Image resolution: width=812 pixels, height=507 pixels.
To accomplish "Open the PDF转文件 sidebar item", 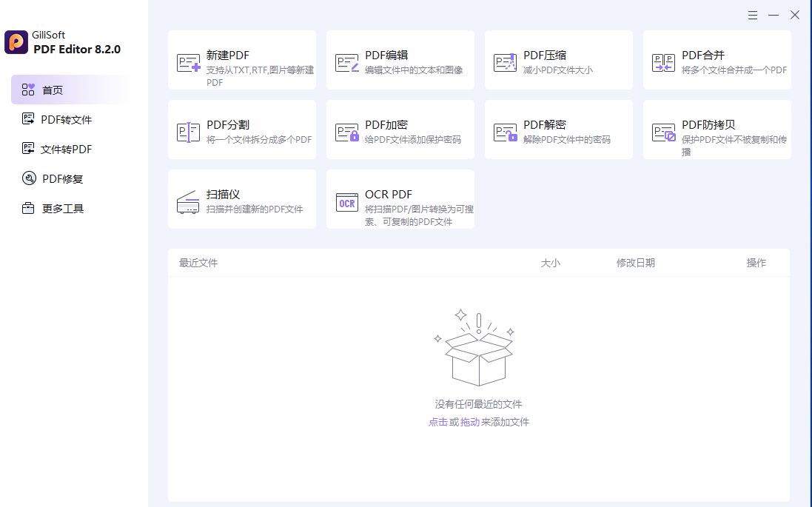I will 66,120.
